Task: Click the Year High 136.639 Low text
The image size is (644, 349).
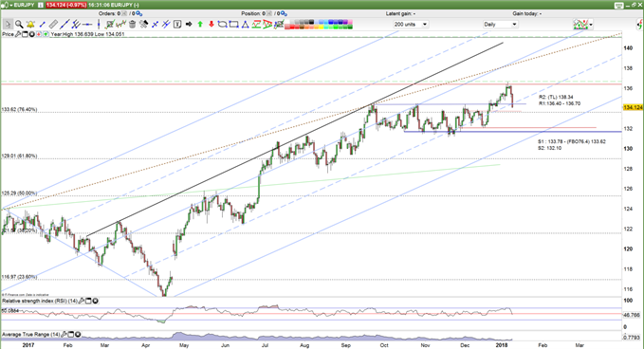Action: click(87, 34)
